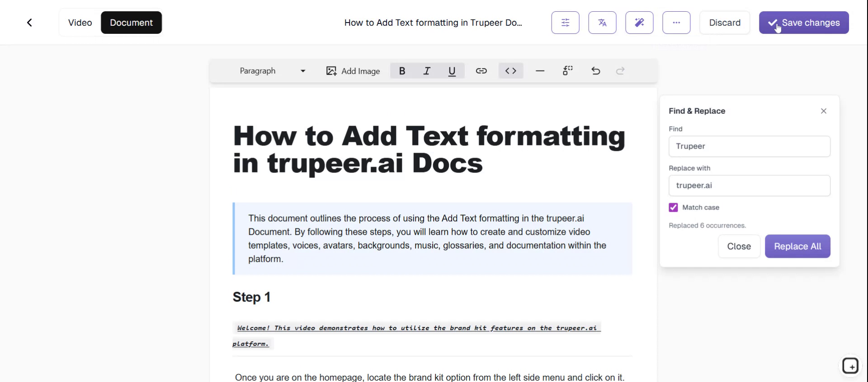This screenshot has width=868, height=382.
Task: Switch to the Video tab
Action: pyautogui.click(x=80, y=23)
